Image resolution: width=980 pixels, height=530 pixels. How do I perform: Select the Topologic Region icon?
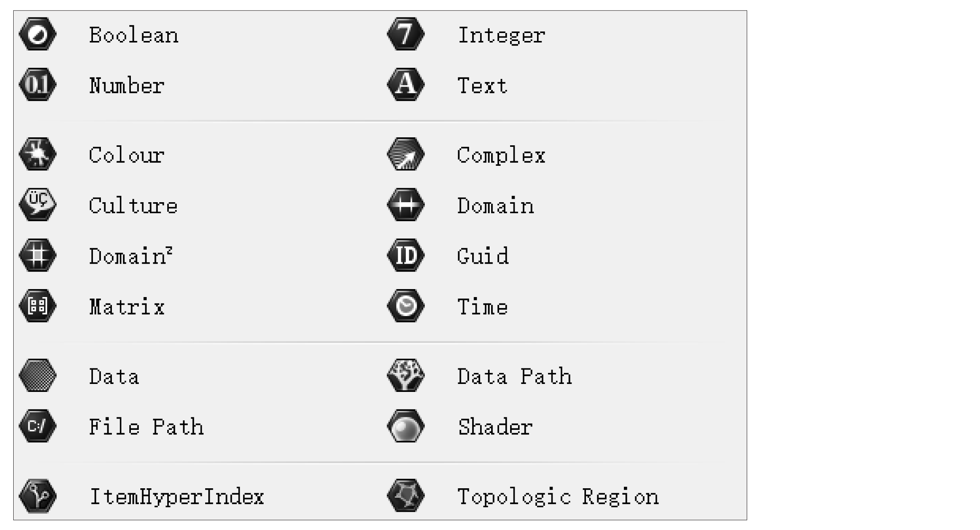pos(406,496)
